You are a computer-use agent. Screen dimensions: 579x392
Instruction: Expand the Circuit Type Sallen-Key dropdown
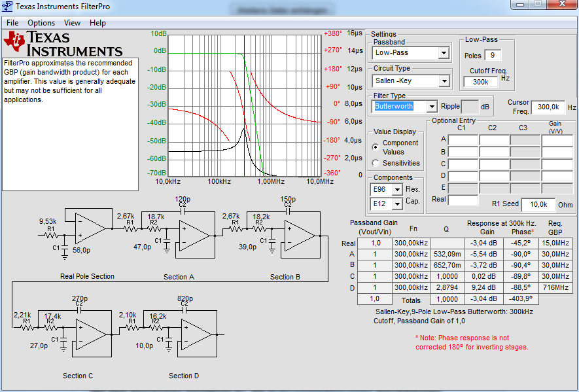(444, 81)
